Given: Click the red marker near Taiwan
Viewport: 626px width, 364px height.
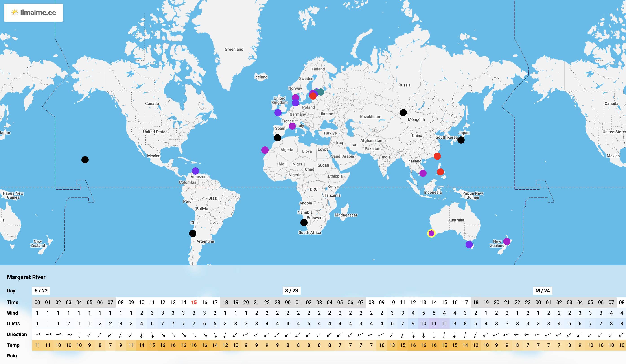Looking at the screenshot, I should click(437, 156).
